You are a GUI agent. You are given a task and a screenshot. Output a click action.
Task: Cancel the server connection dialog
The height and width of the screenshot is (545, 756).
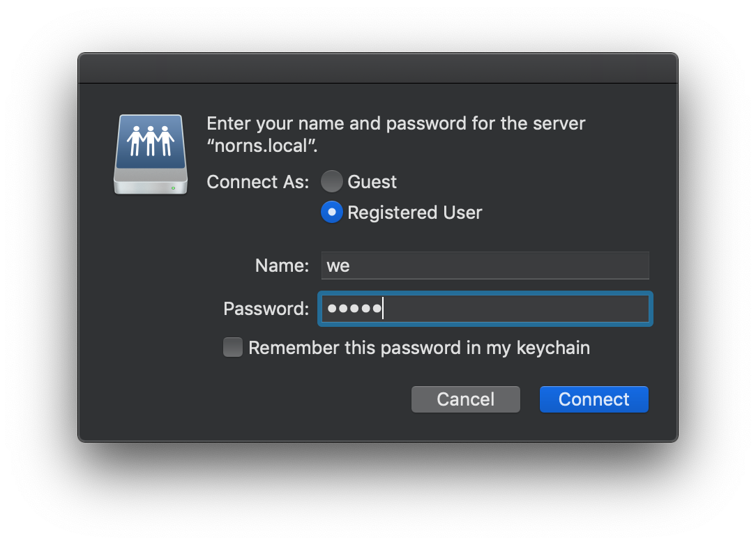coord(466,399)
